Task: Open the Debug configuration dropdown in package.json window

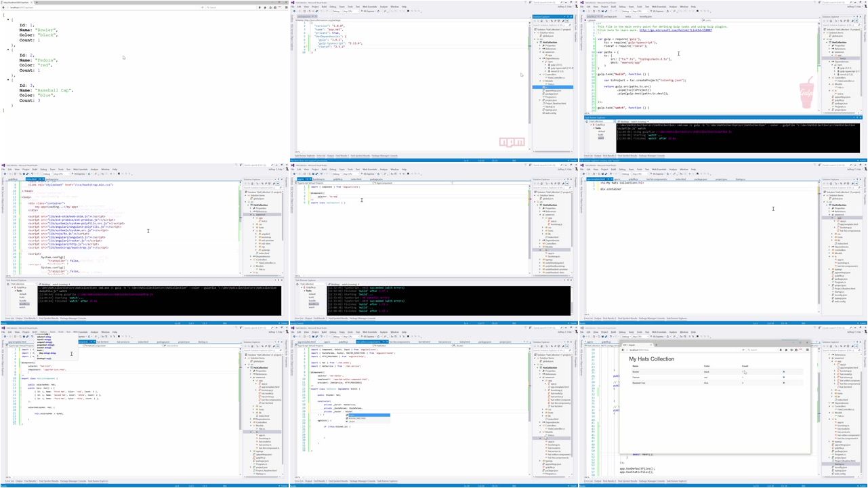Action: [337, 11]
